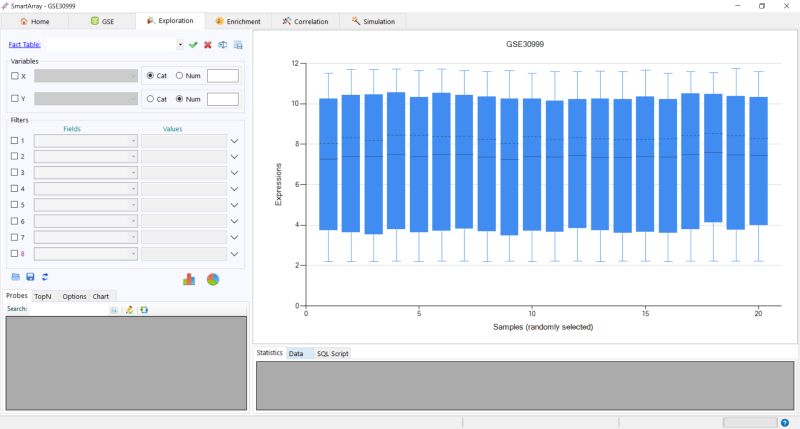The image size is (800, 429).
Task: Select the Exploration tab
Action: tap(170, 21)
